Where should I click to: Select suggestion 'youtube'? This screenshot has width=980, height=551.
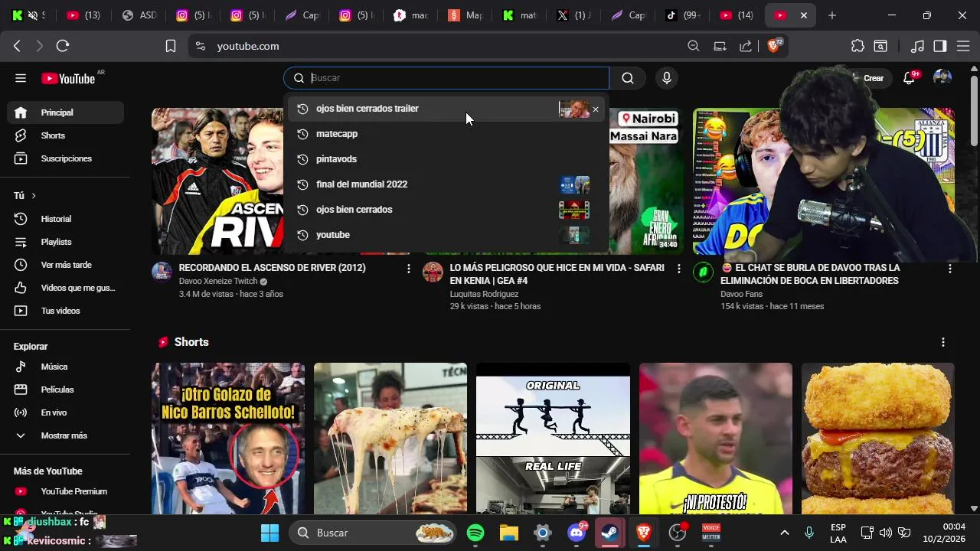(446, 235)
